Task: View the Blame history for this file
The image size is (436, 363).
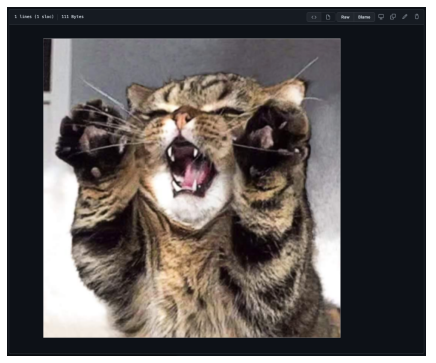Action: tap(364, 17)
